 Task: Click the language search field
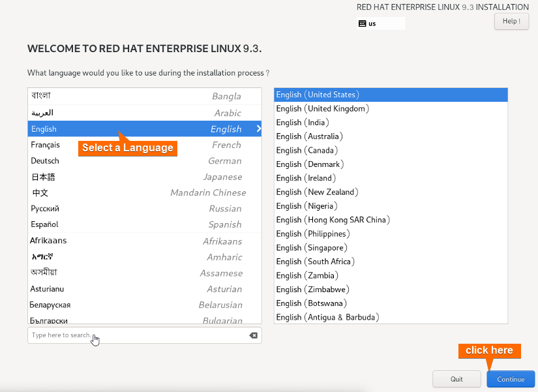coord(145,335)
